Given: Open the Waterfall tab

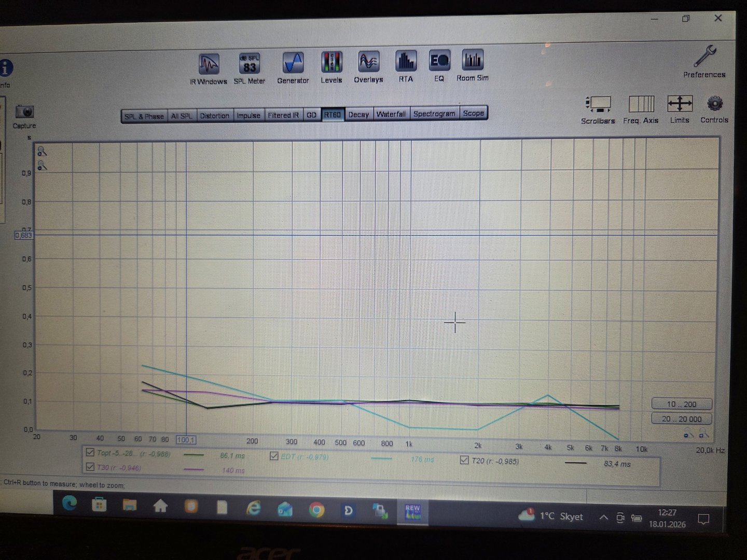Looking at the screenshot, I should click(391, 114).
